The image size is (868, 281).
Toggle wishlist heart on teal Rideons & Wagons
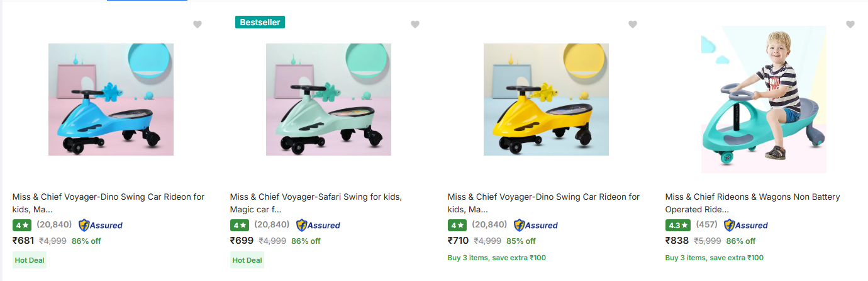pos(850,25)
